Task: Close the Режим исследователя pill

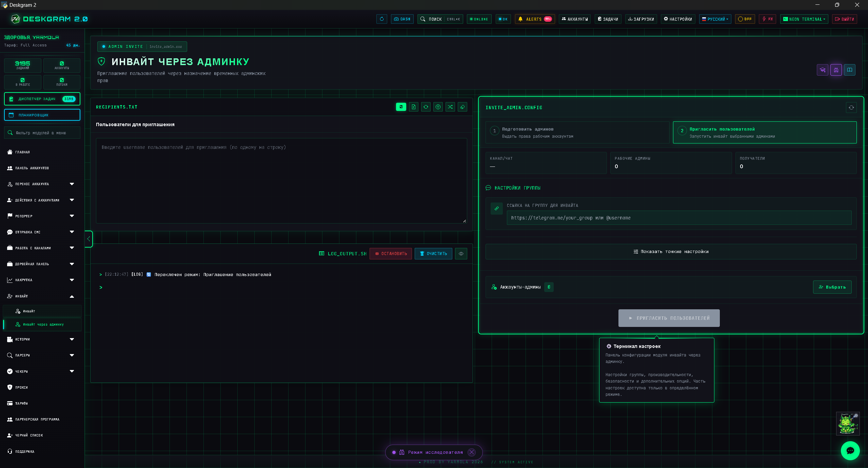Action: tap(471, 452)
